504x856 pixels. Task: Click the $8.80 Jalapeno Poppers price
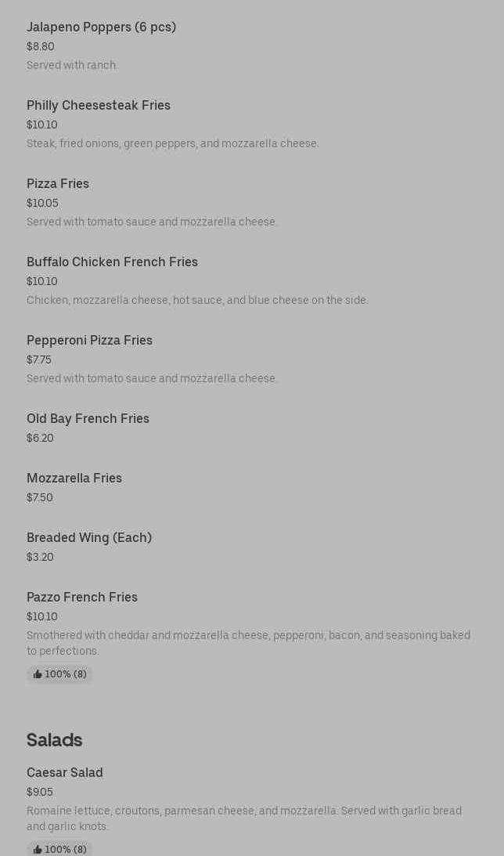click(x=41, y=47)
